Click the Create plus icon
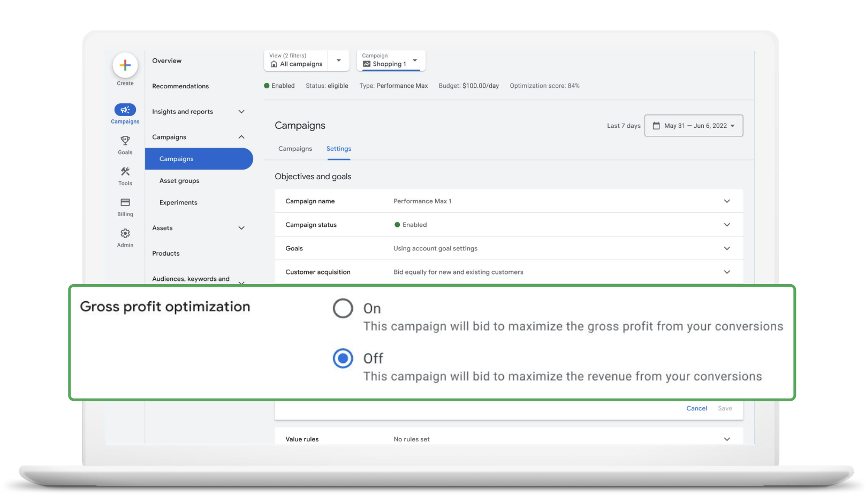865x504 pixels. point(125,65)
